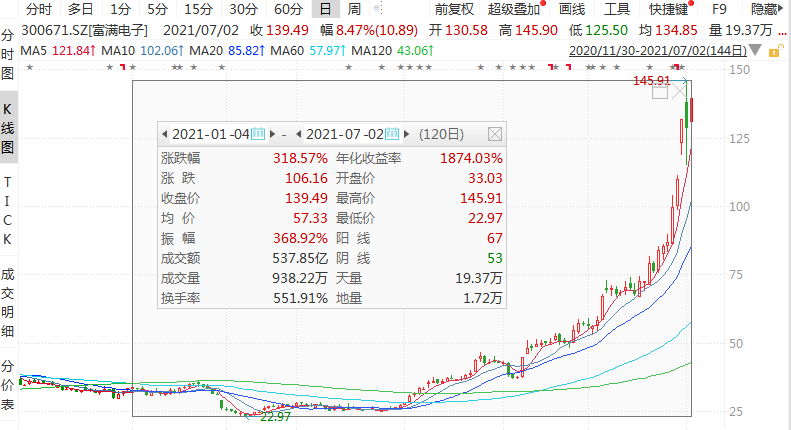Open the 前复权 price adjustment menu
This screenshot has width=791, height=430.
click(454, 9)
